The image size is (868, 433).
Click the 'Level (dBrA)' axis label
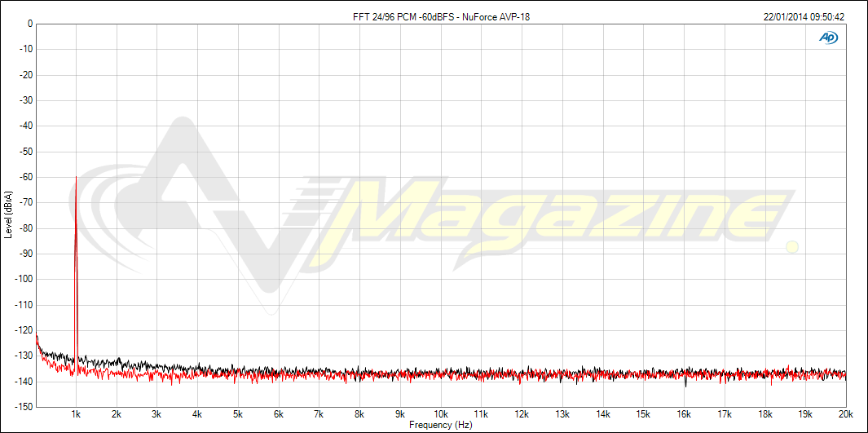8,214
